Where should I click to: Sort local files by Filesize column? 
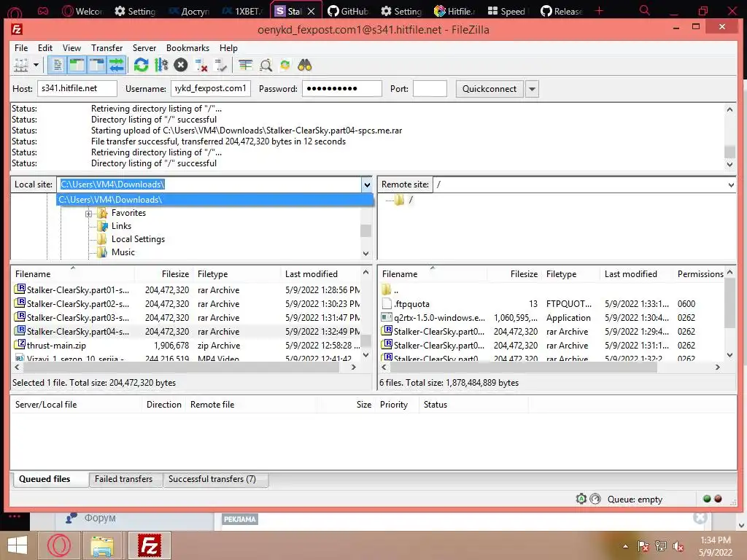(x=164, y=274)
